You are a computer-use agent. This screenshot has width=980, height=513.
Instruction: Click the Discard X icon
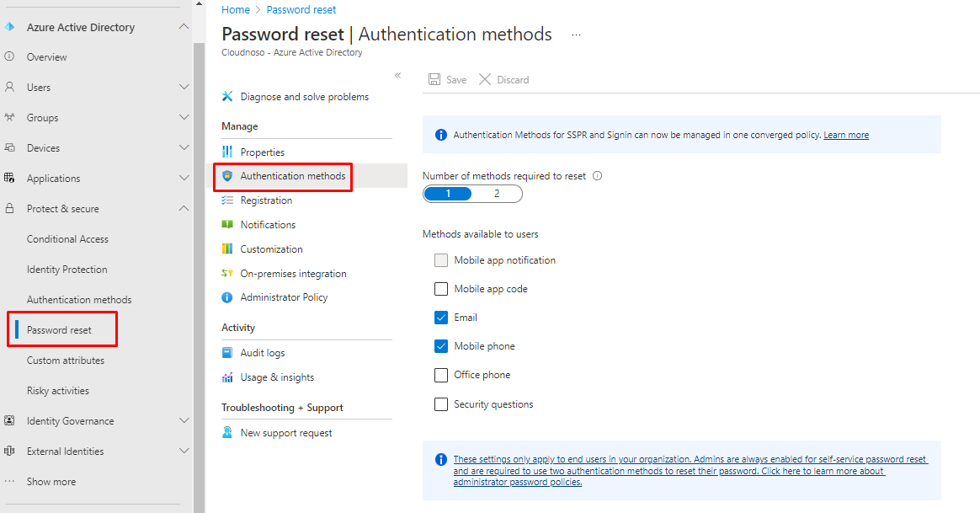click(485, 80)
